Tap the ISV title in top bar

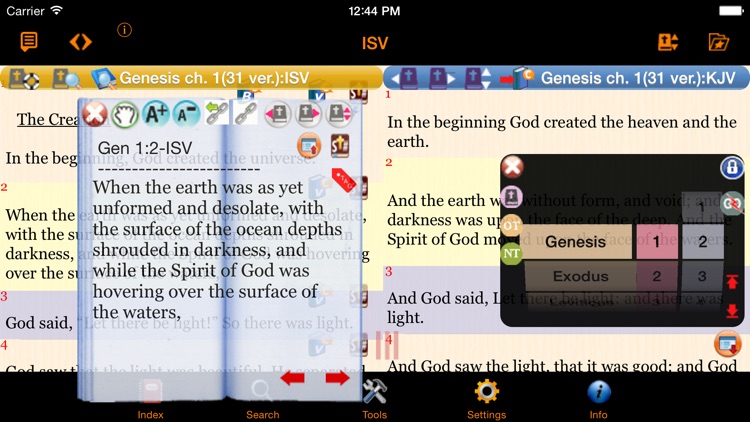tap(375, 43)
